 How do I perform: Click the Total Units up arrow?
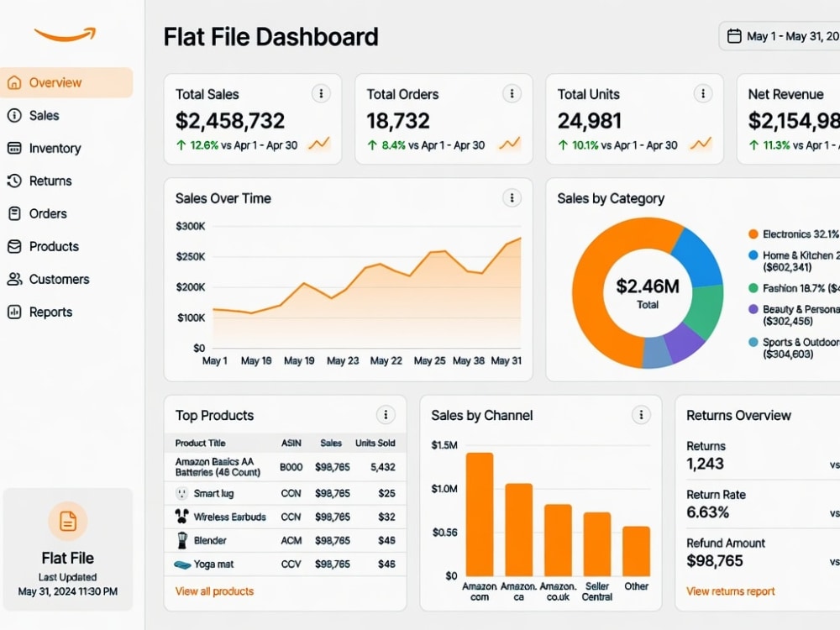pos(563,145)
